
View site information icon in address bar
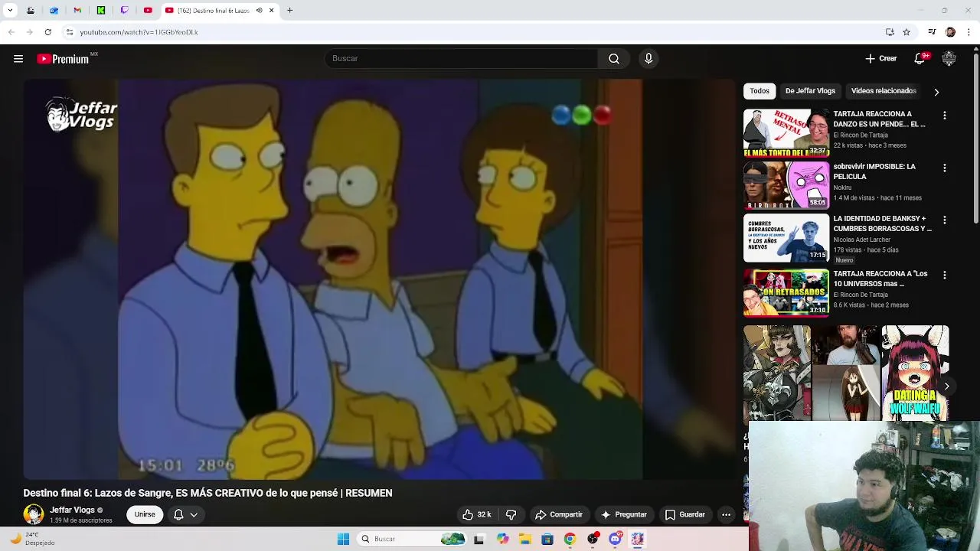tap(69, 32)
